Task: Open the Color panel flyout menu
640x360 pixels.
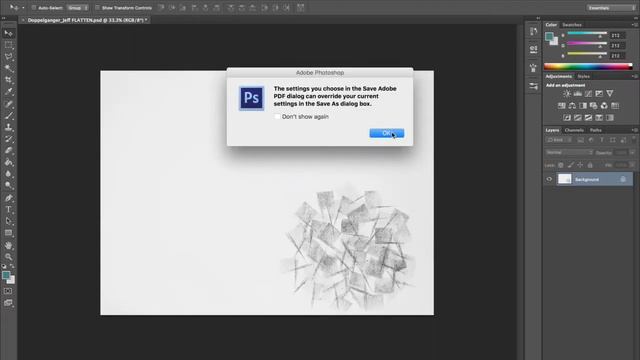Action: [634, 25]
